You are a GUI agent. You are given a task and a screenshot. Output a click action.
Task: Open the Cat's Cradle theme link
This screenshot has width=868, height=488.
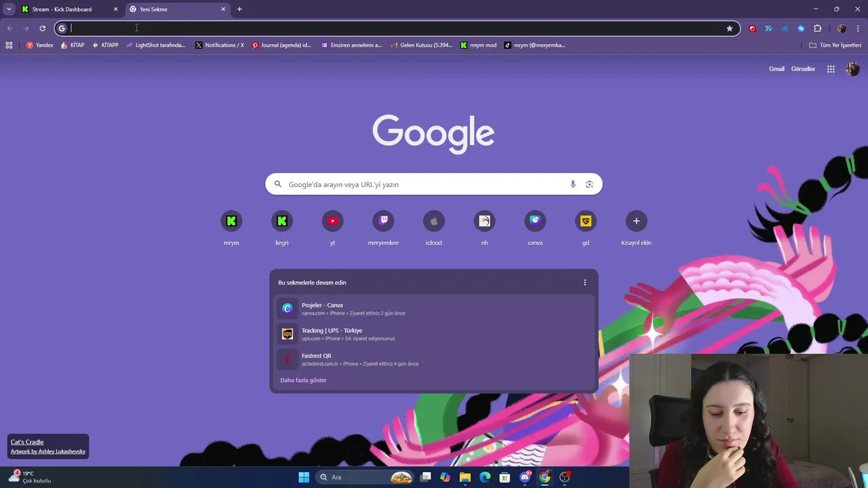tap(27, 442)
